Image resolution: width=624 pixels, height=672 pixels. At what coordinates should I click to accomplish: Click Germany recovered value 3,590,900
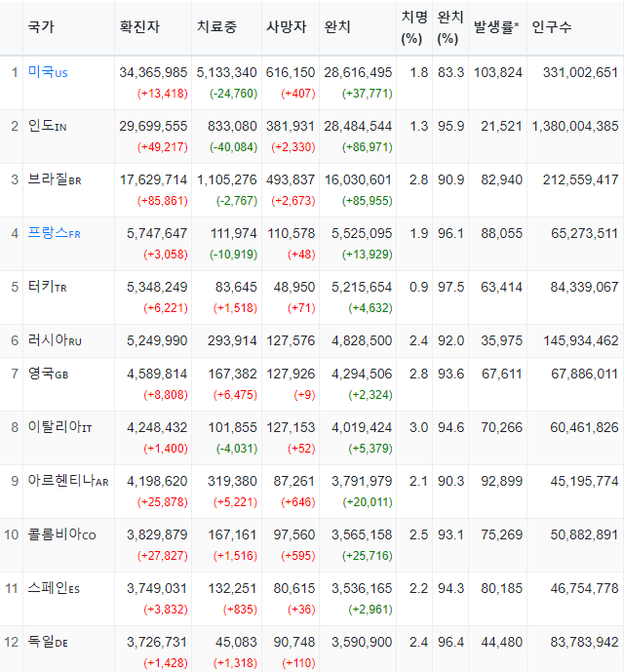click(x=362, y=642)
